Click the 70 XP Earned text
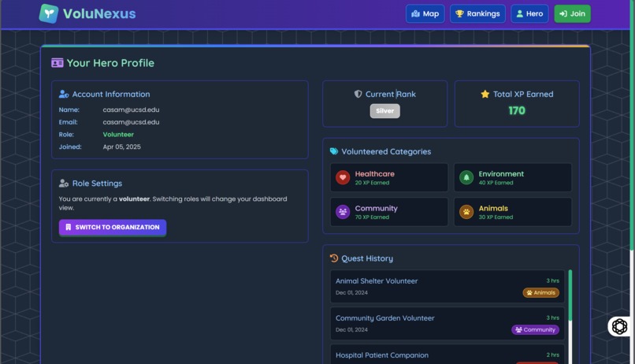 click(x=372, y=217)
